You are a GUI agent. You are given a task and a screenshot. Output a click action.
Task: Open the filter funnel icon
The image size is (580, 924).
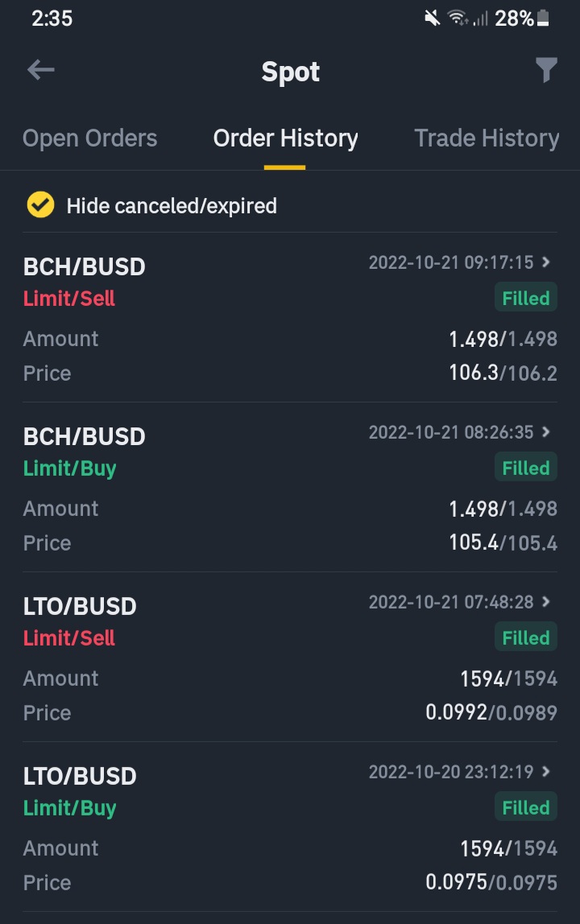tap(546, 70)
